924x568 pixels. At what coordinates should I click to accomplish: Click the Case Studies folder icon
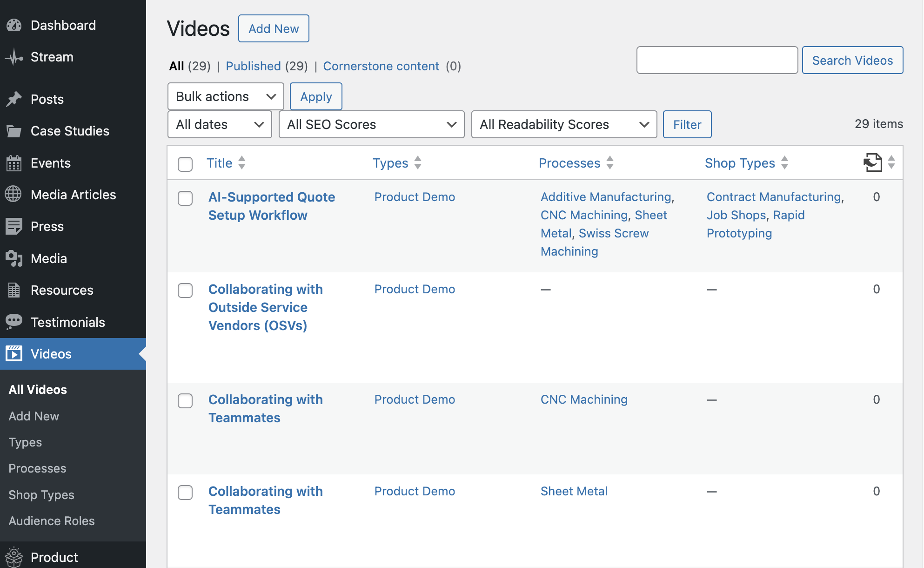click(14, 130)
